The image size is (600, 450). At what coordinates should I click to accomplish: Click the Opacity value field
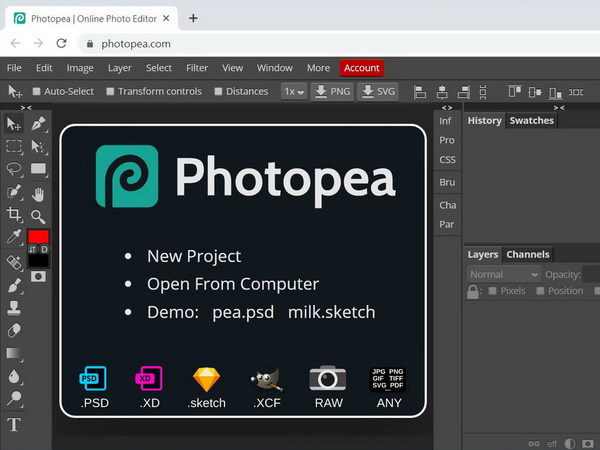point(591,274)
